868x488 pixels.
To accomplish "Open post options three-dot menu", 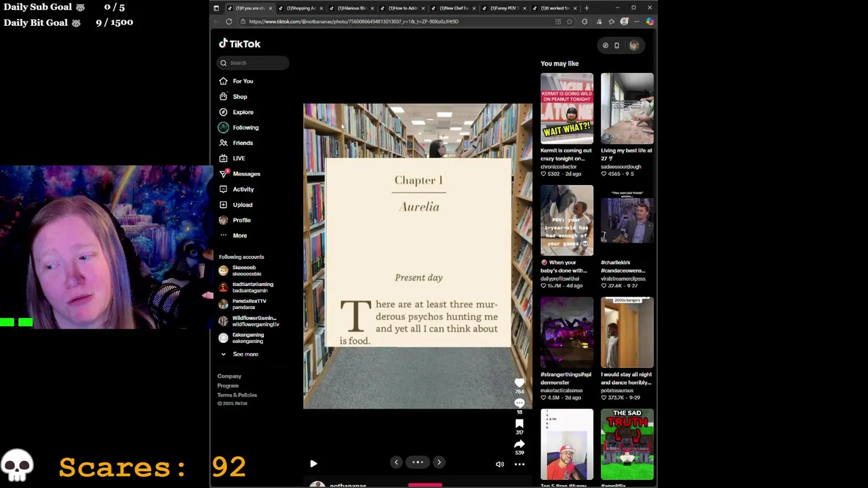I will [x=519, y=464].
